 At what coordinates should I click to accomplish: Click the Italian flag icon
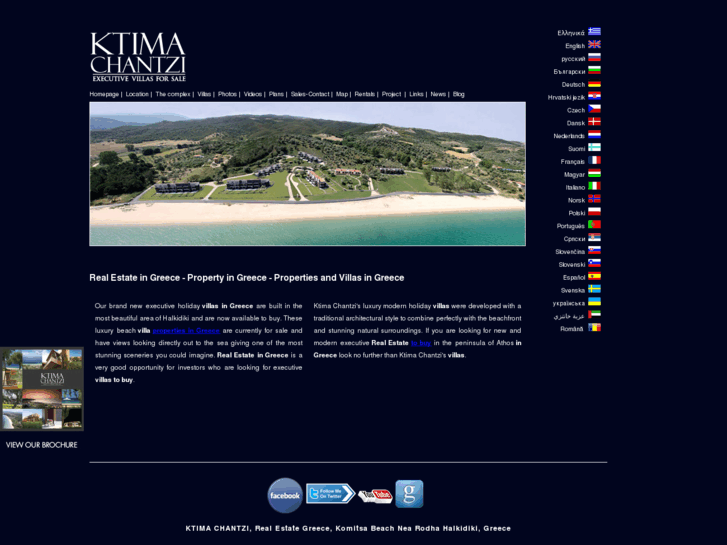click(x=594, y=186)
